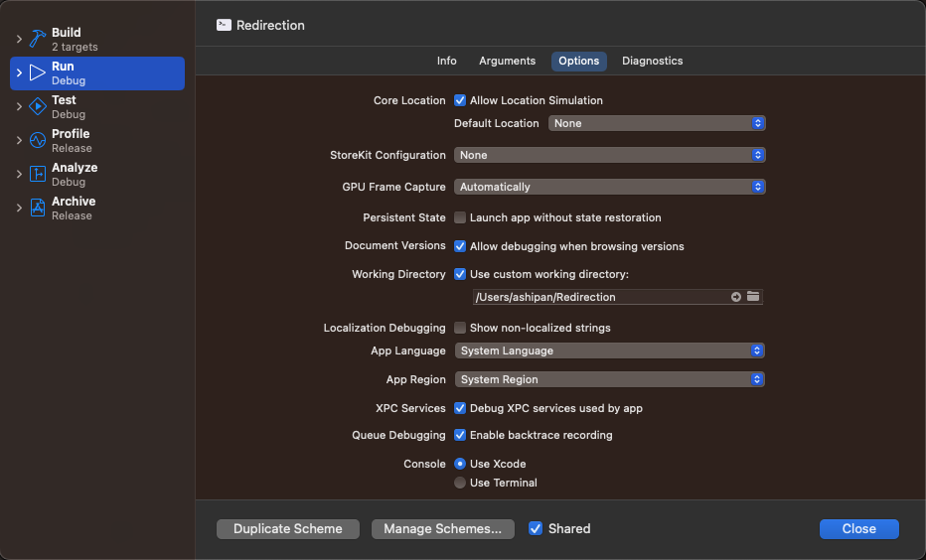
Task: Click the Manage Schemes... button
Action: tap(443, 529)
